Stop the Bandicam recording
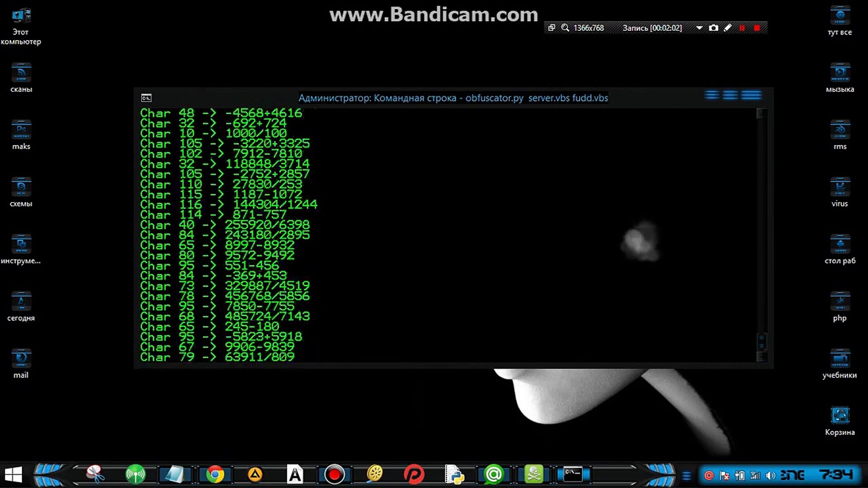The height and width of the screenshot is (488, 868). click(x=757, y=28)
